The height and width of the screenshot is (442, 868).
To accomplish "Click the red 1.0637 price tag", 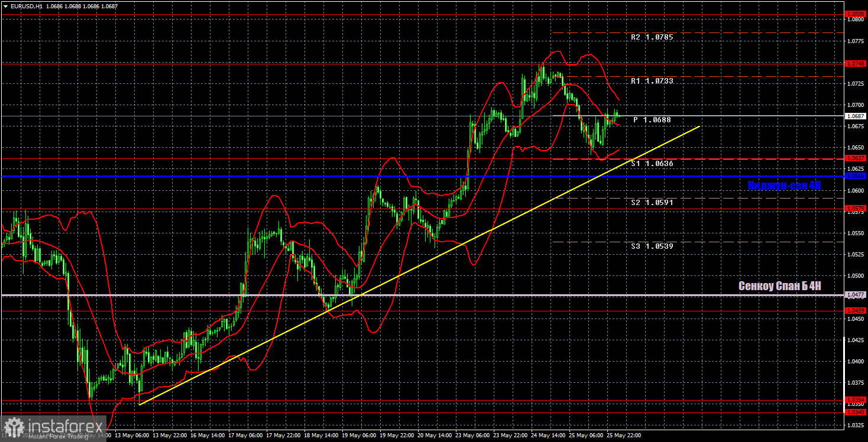I will [856, 158].
